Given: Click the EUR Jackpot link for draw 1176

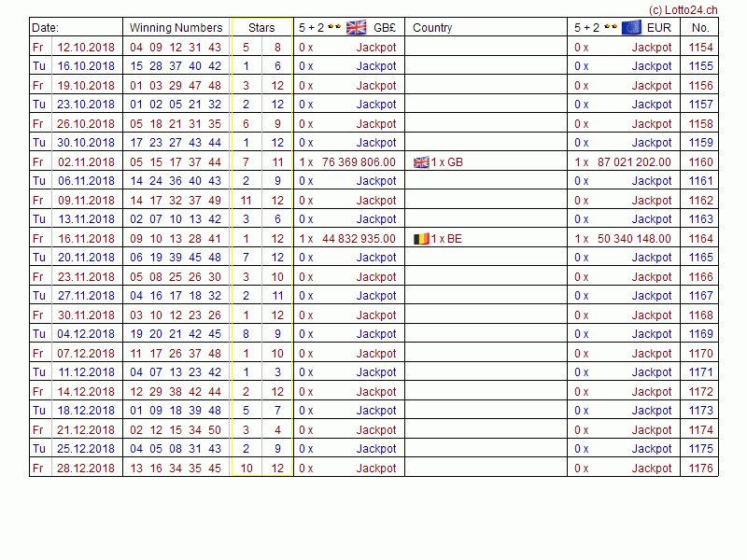Looking at the screenshot, I should (652, 469).
